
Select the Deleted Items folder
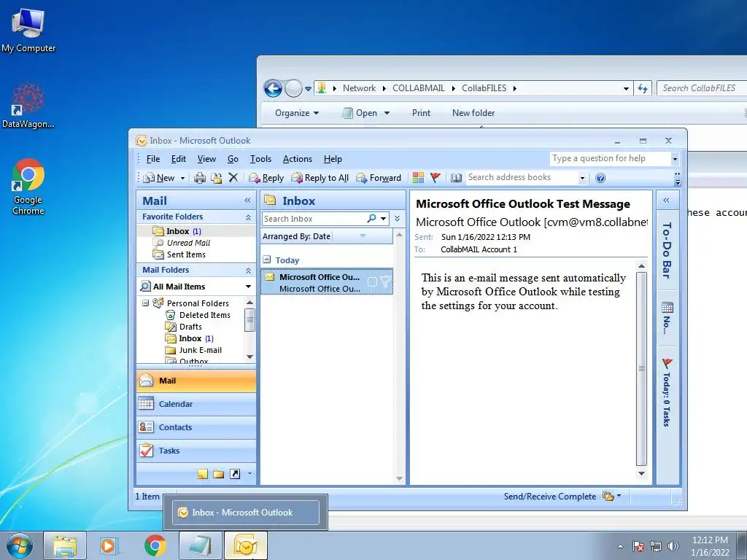point(205,315)
